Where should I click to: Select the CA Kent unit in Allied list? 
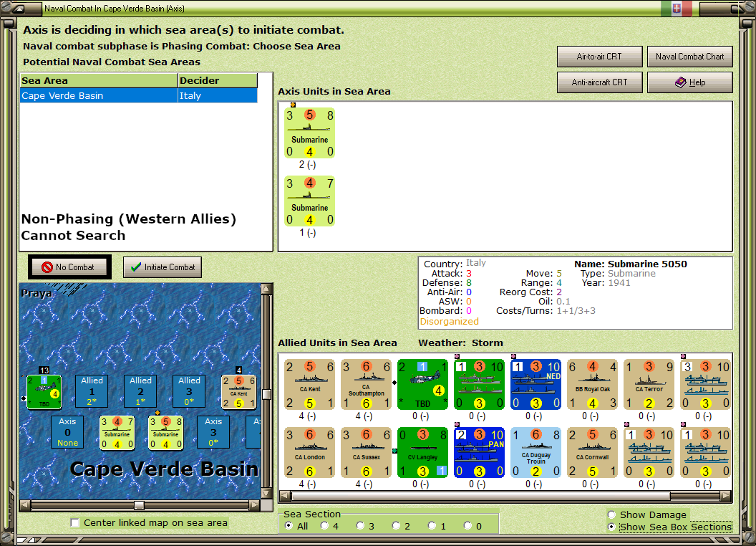[309, 384]
